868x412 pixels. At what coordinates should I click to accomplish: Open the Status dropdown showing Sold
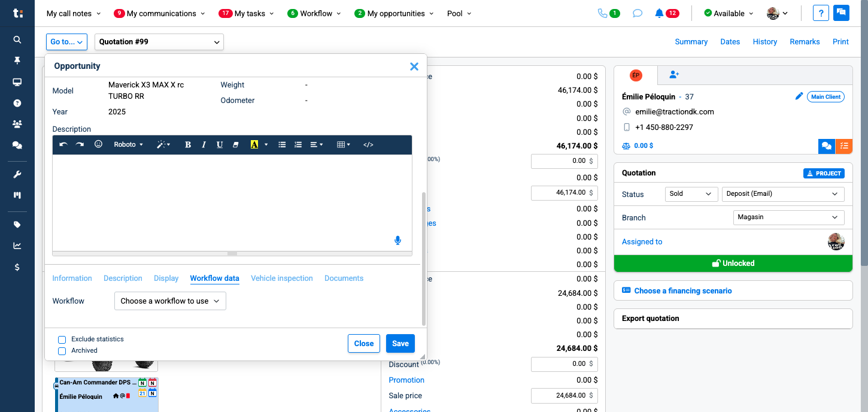(691, 194)
